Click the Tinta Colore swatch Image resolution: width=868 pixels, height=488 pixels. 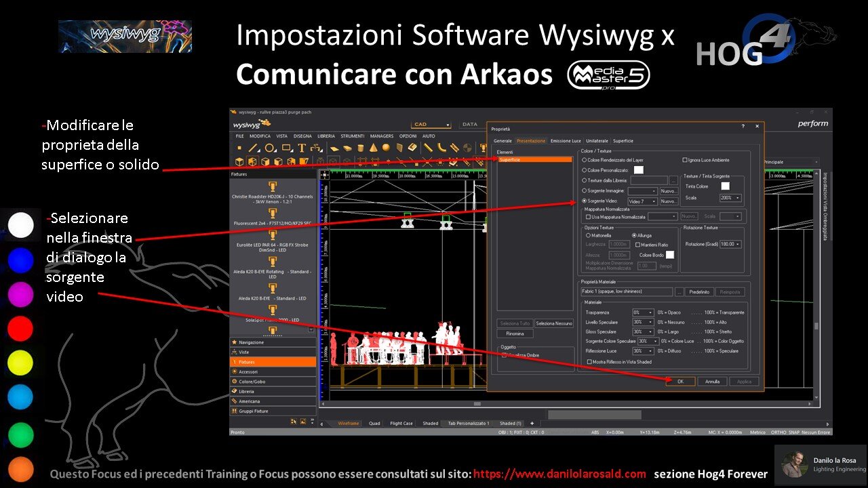point(725,186)
